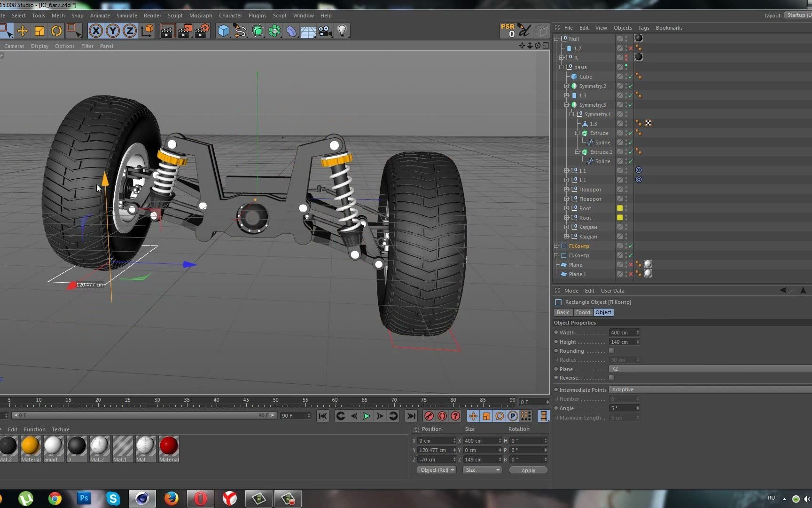Toggle visibility dots for the Cube object
Image resolution: width=812 pixels, height=508 pixels.
coord(626,76)
